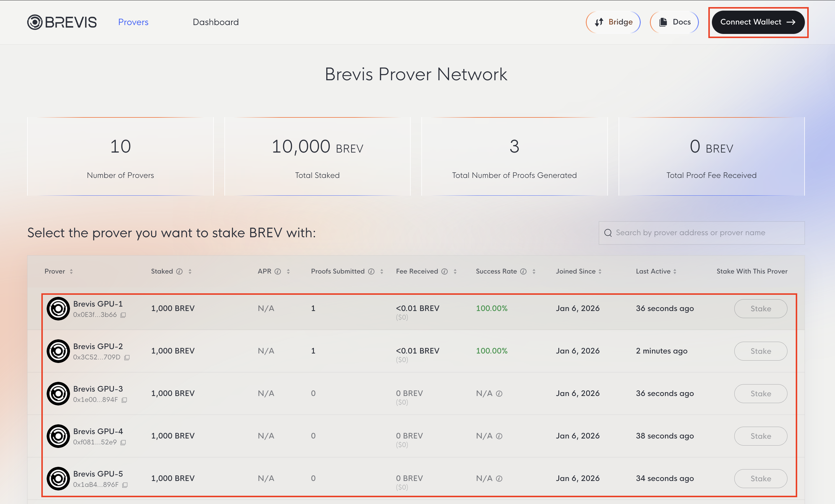
Task: Sort by Fee Received column
Action: tap(455, 271)
